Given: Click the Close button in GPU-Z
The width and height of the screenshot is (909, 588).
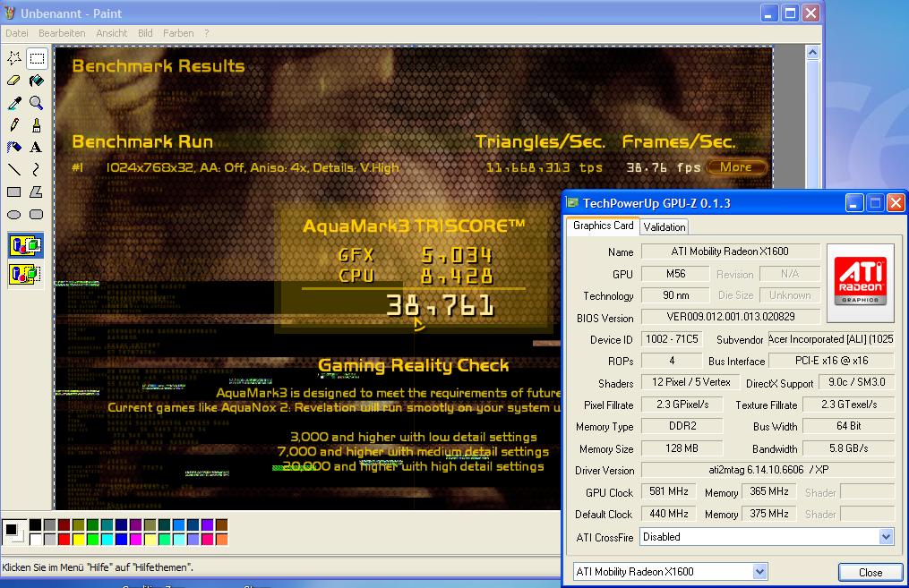Looking at the screenshot, I should click(x=870, y=573).
